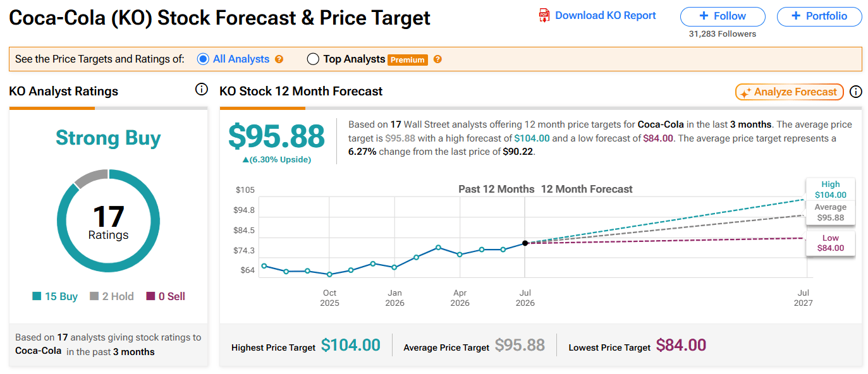Screen dimensions: 868x374
Task: Click the Premium badge
Action: tap(408, 59)
